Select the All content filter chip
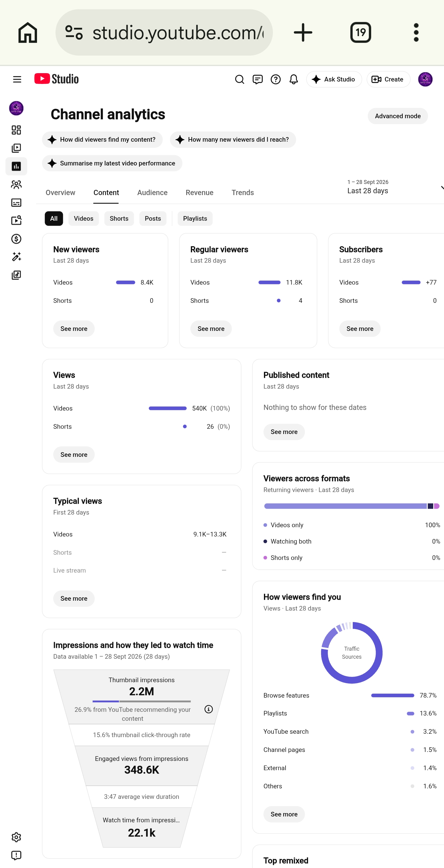The image size is (444, 868). coord(54,218)
